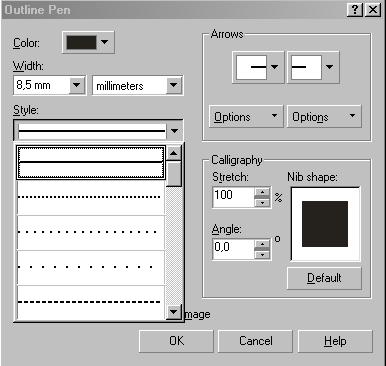The width and height of the screenshot is (386, 366).
Task: Click the style list scroll up arrow
Action: coord(173,153)
